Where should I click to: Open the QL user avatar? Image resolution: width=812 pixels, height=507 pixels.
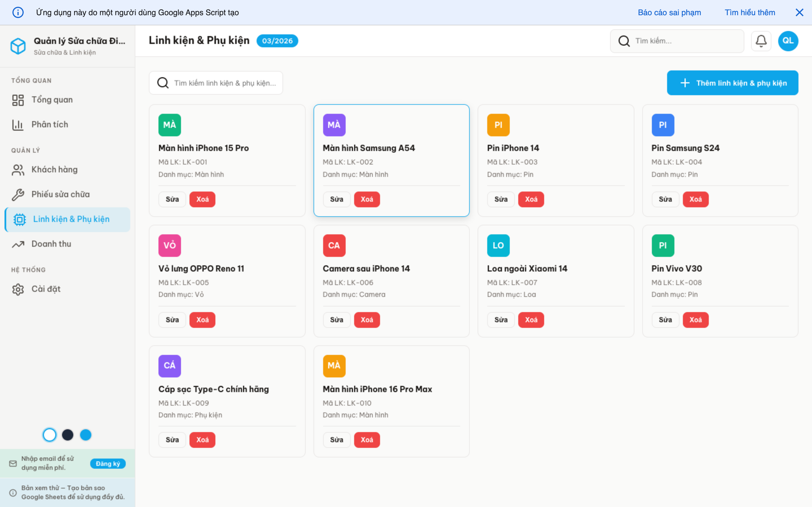click(787, 41)
